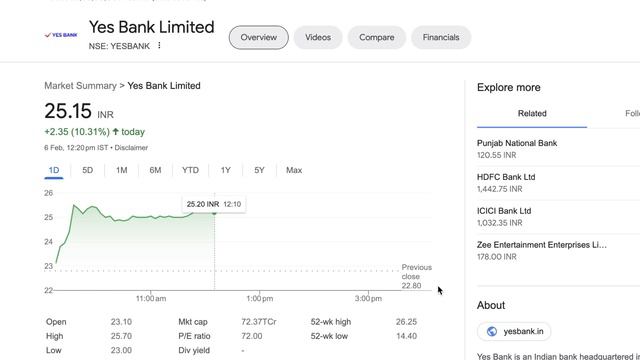Click the P/E ratio value 72.00

pyautogui.click(x=251, y=336)
